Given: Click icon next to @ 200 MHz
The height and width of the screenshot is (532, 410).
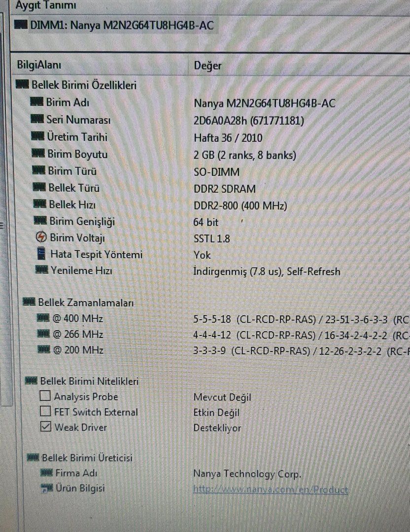Looking at the screenshot, I should 44,349.
